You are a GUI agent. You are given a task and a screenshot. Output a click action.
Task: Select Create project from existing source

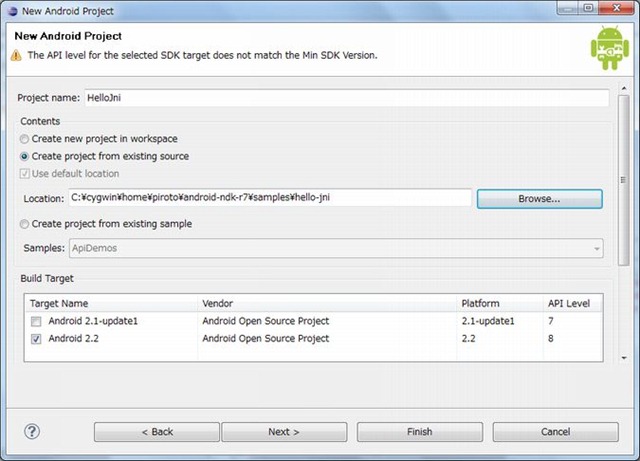click(26, 157)
